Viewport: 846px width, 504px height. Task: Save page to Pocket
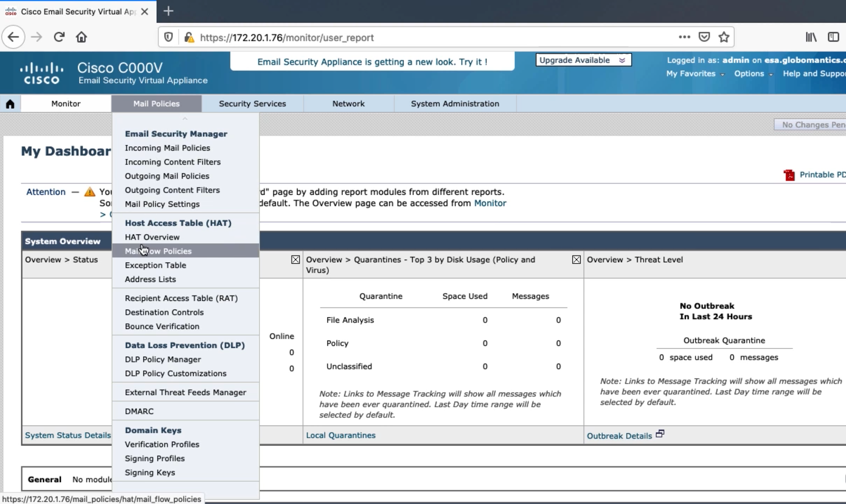click(x=704, y=37)
